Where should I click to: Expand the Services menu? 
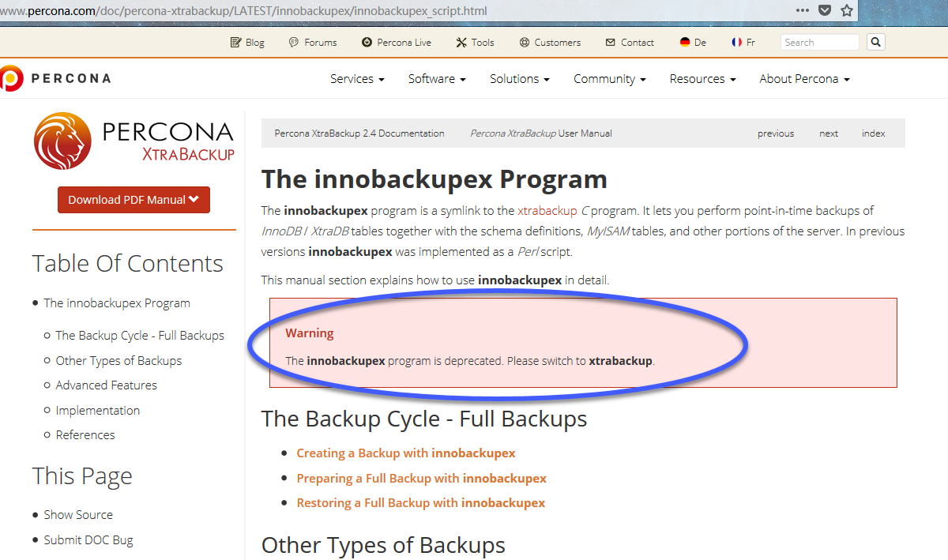[357, 79]
